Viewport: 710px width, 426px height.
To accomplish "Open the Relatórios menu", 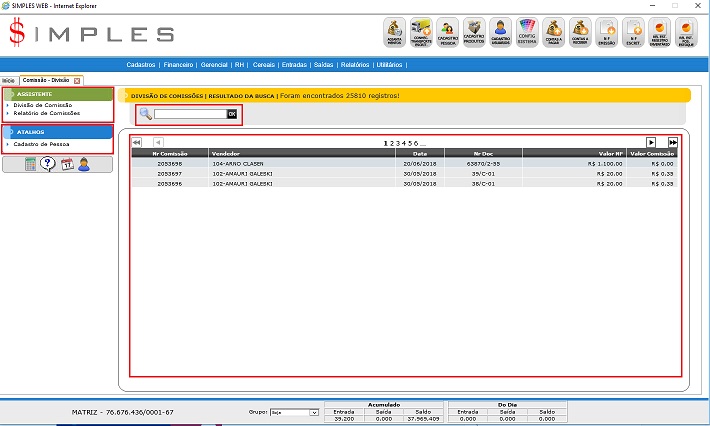I will click(x=355, y=64).
